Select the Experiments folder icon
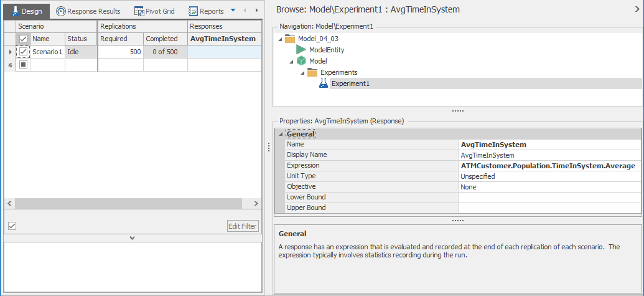 pos(312,72)
